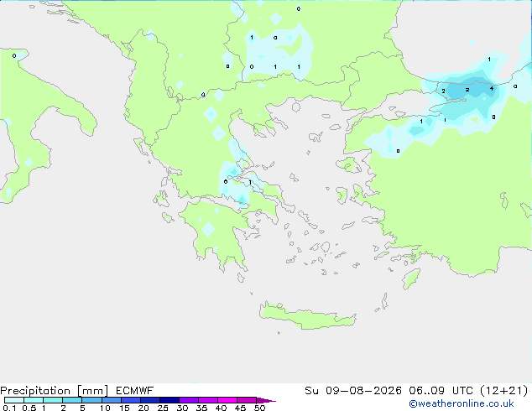Click the '(12+21)' forecast run label
The image size is (532, 411).
pyautogui.click(x=504, y=390)
